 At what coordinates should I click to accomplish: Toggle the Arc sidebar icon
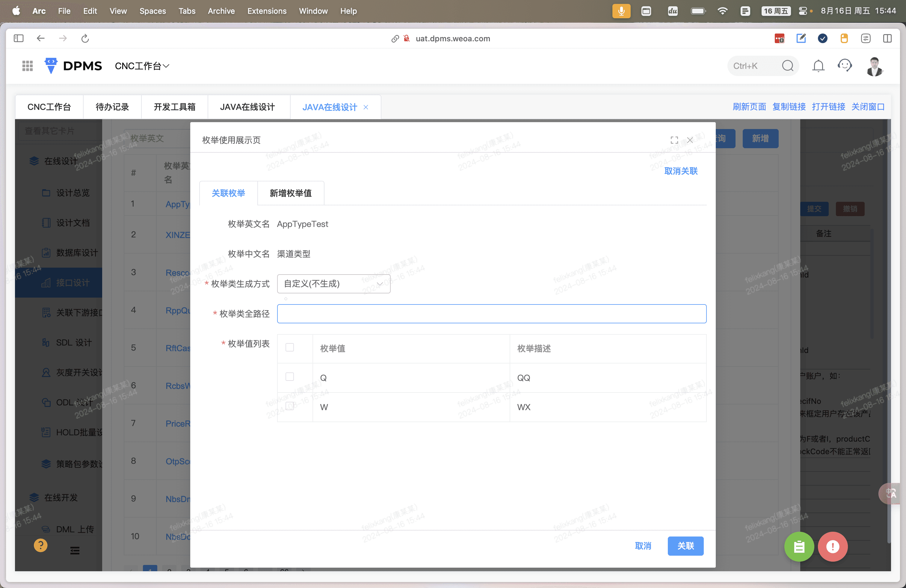18,38
